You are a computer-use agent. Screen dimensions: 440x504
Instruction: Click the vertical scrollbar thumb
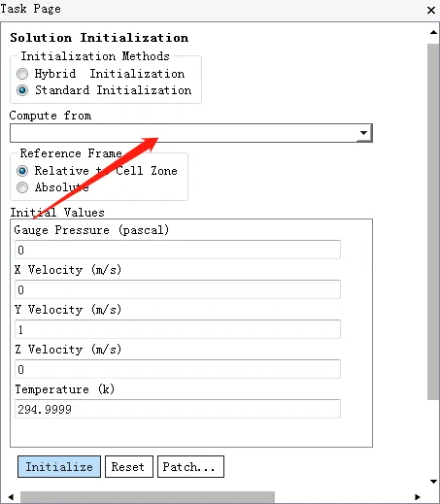[x=433, y=222]
